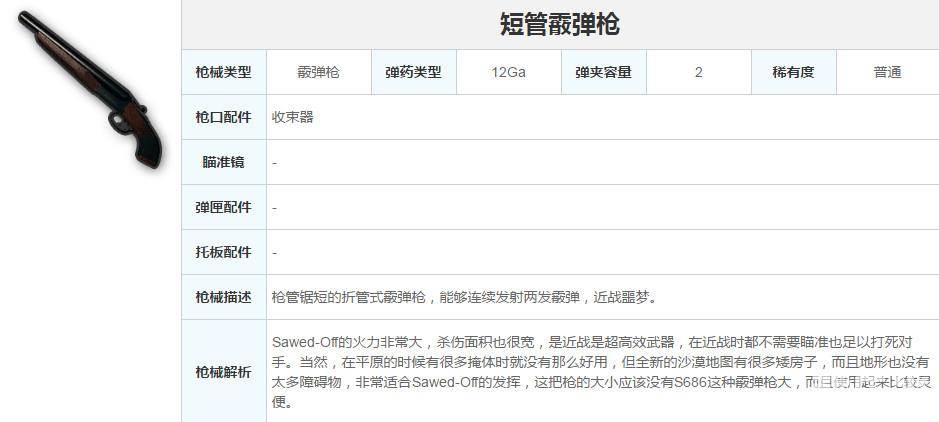
Task: Select the 枪械描述 row label
Action: point(223,297)
